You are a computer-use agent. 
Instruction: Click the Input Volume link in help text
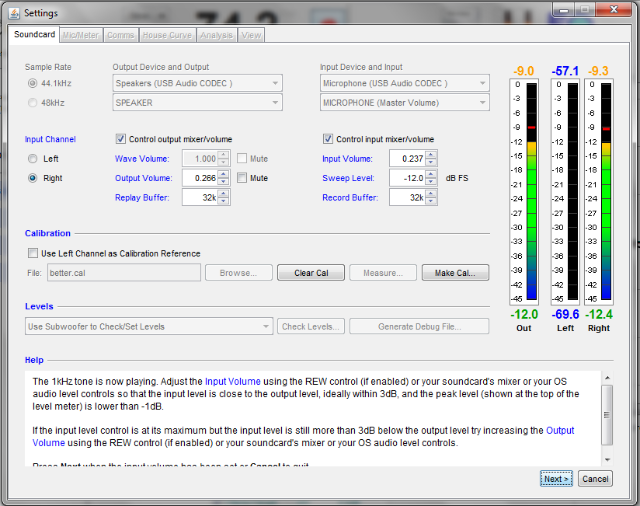pos(233,382)
